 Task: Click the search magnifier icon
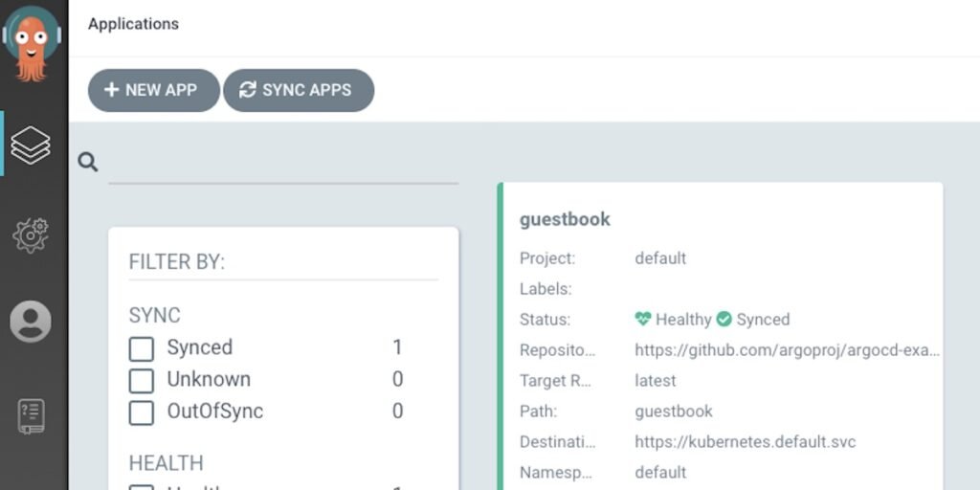click(88, 163)
